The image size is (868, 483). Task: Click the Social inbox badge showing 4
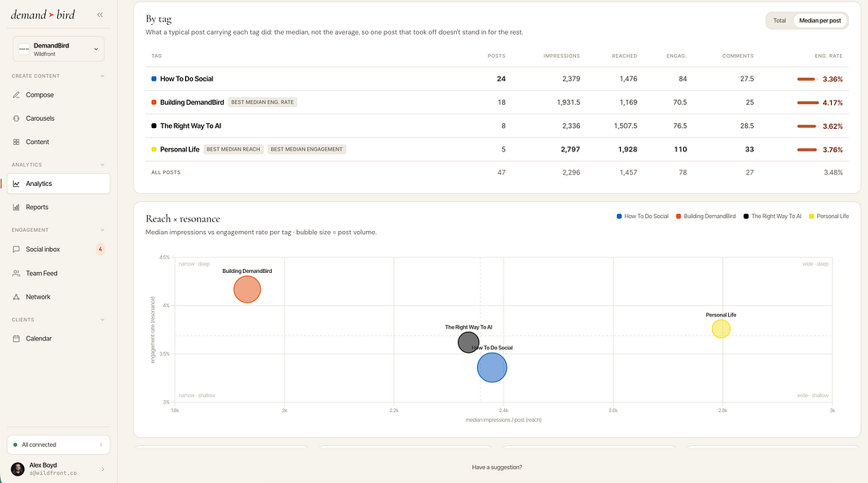coord(101,250)
